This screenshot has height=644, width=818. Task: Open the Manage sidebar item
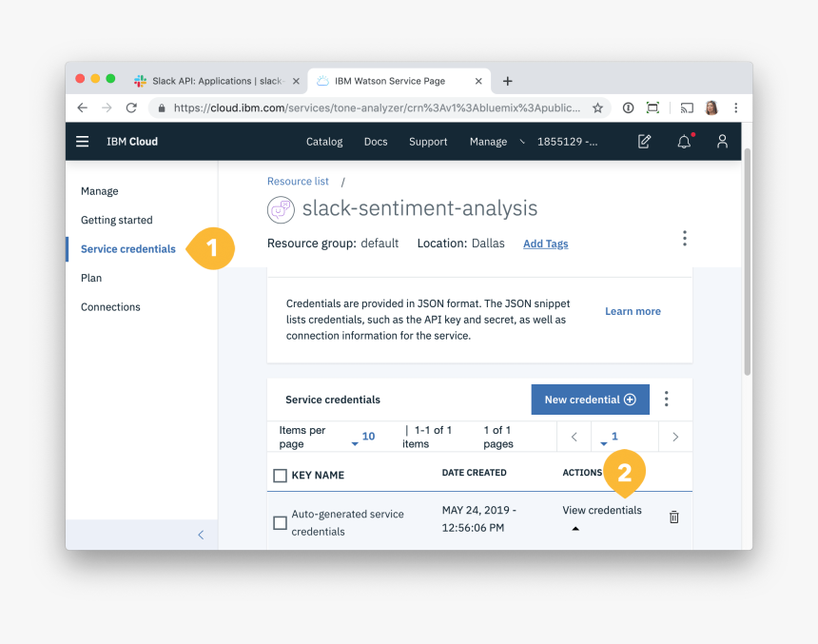point(100,191)
